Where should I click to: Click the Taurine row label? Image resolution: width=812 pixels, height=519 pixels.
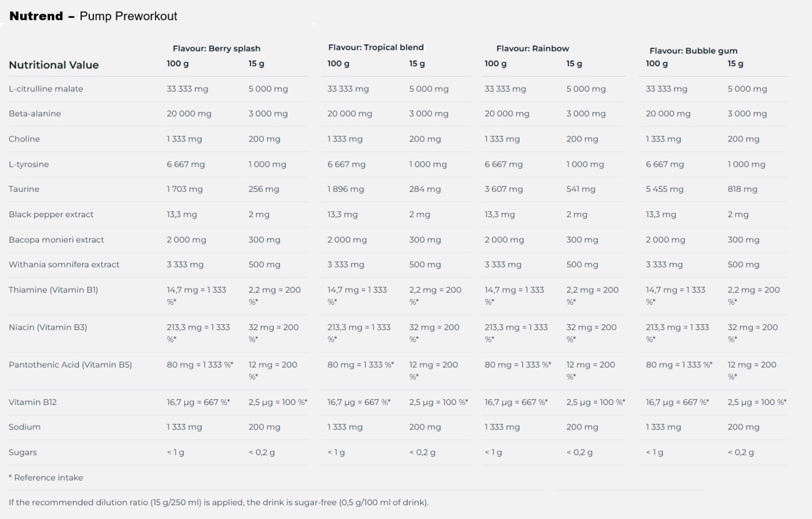[24, 189]
